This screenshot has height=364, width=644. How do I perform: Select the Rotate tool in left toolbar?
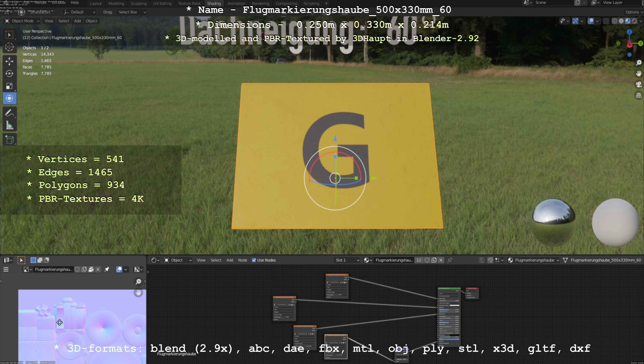tap(9, 73)
